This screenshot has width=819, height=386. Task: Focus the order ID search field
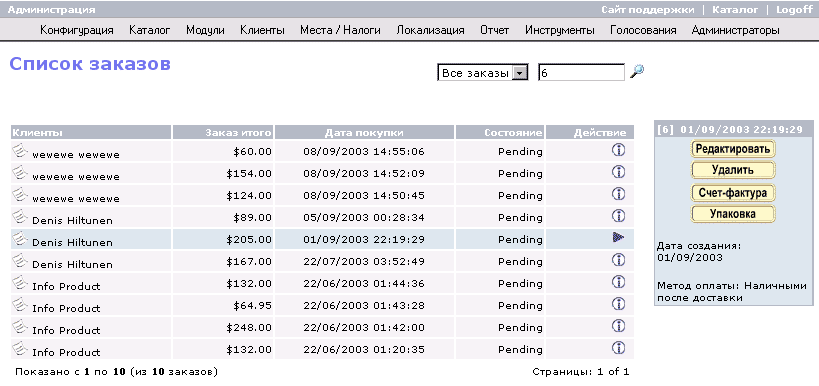click(x=581, y=73)
